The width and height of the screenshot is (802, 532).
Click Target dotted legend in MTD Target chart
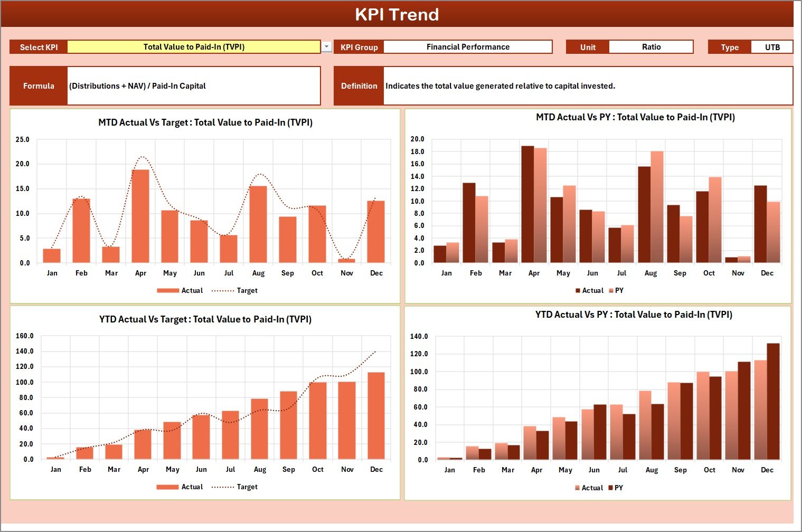pyautogui.click(x=222, y=291)
